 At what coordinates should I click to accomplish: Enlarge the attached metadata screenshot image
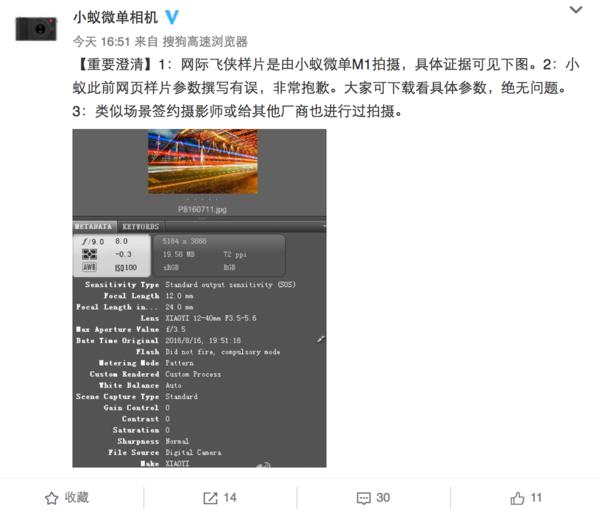pyautogui.click(x=199, y=298)
